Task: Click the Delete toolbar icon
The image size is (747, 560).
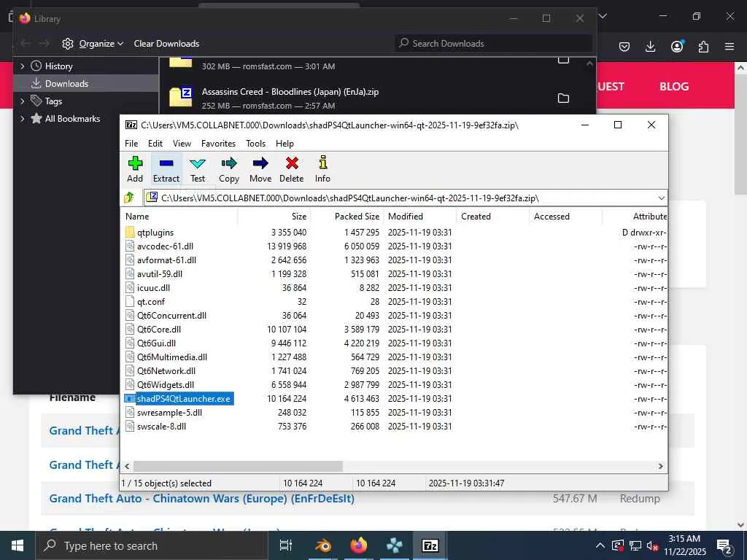Action: [292, 169]
